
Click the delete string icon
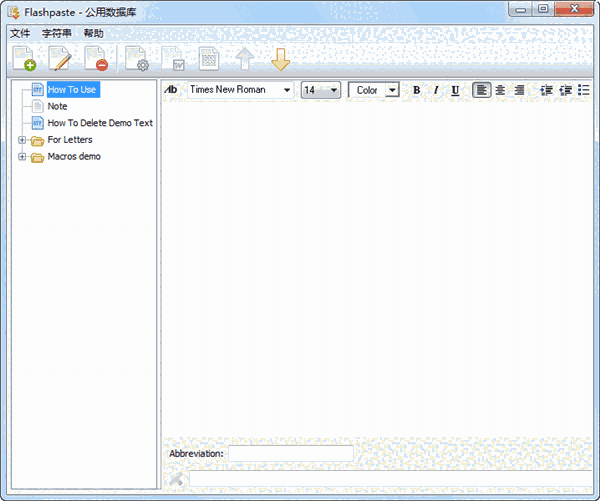(x=96, y=59)
